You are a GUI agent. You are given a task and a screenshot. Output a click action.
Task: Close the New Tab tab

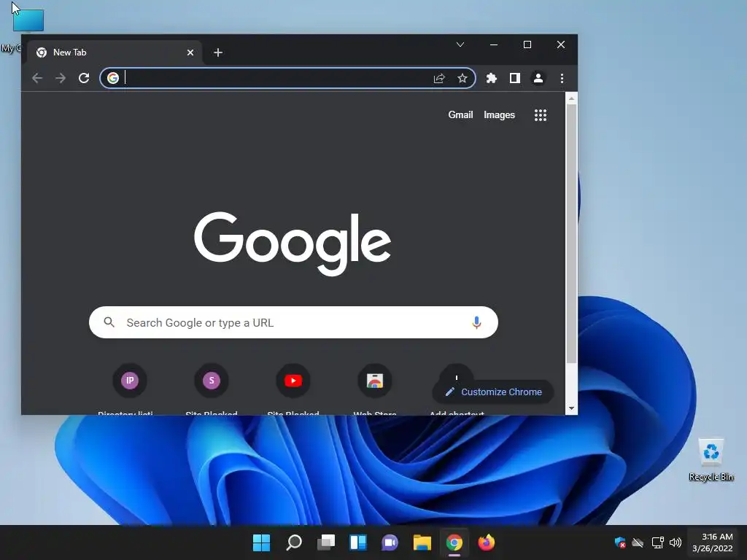190,52
